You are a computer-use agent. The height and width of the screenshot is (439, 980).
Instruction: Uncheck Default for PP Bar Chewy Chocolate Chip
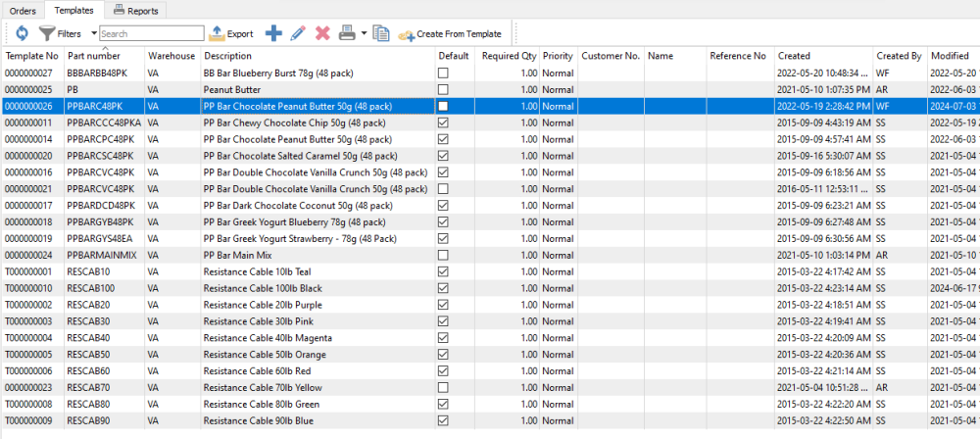click(443, 122)
